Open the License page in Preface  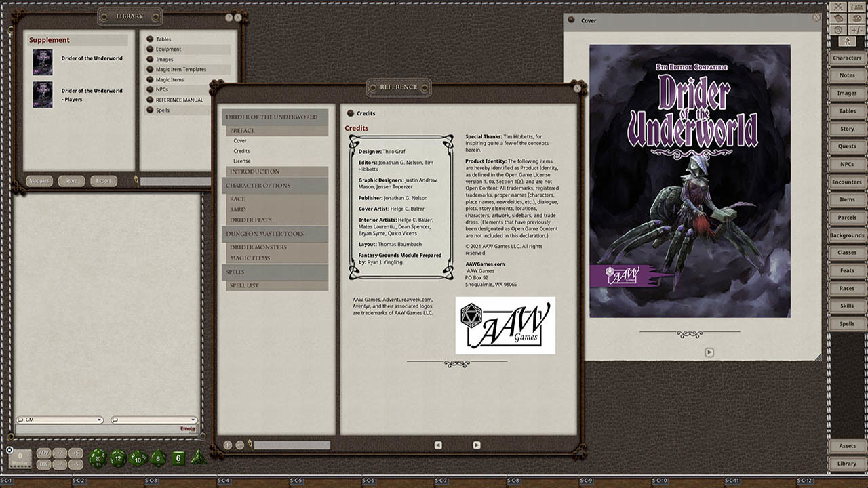point(242,161)
